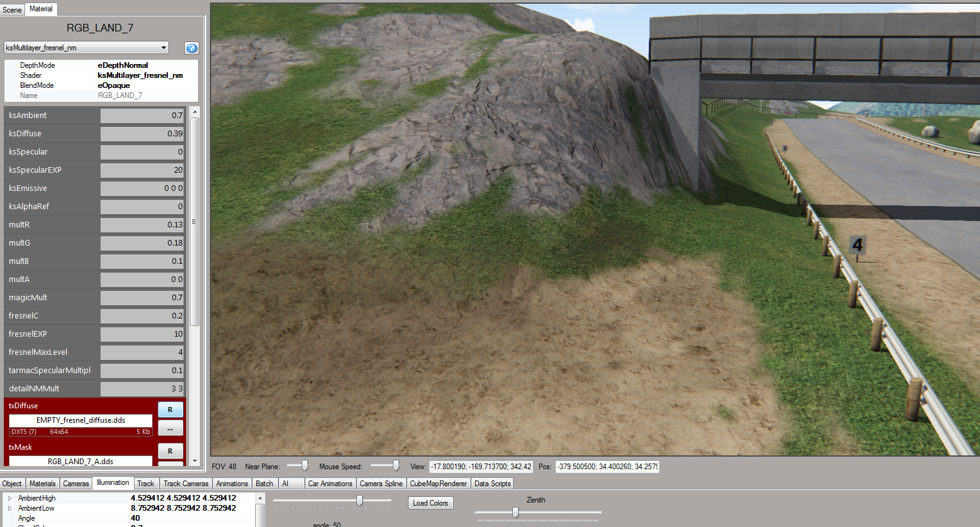Open the Batch tab

[265, 484]
